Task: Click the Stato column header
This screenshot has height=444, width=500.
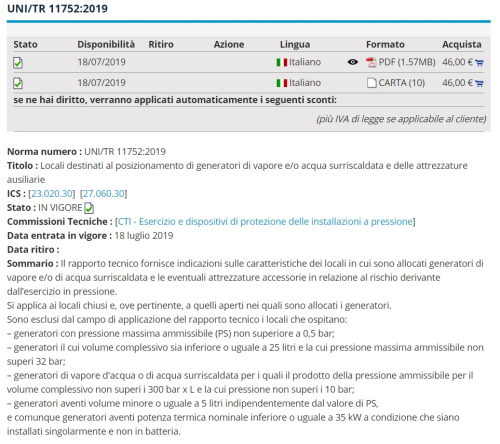Action: pos(25,44)
